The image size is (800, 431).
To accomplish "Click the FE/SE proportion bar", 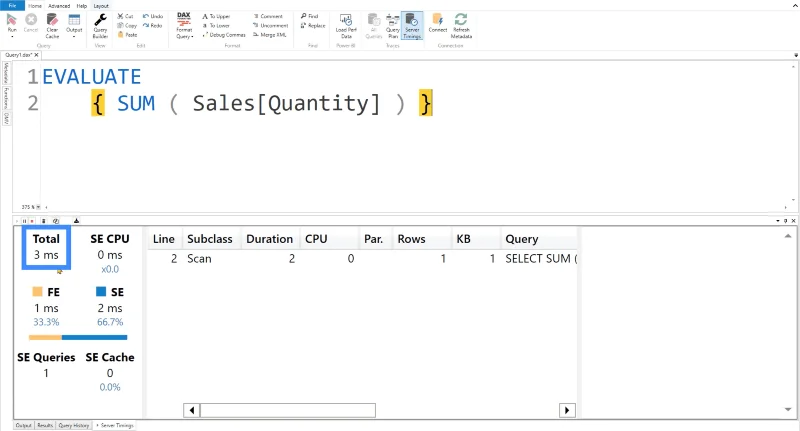I will (x=78, y=337).
